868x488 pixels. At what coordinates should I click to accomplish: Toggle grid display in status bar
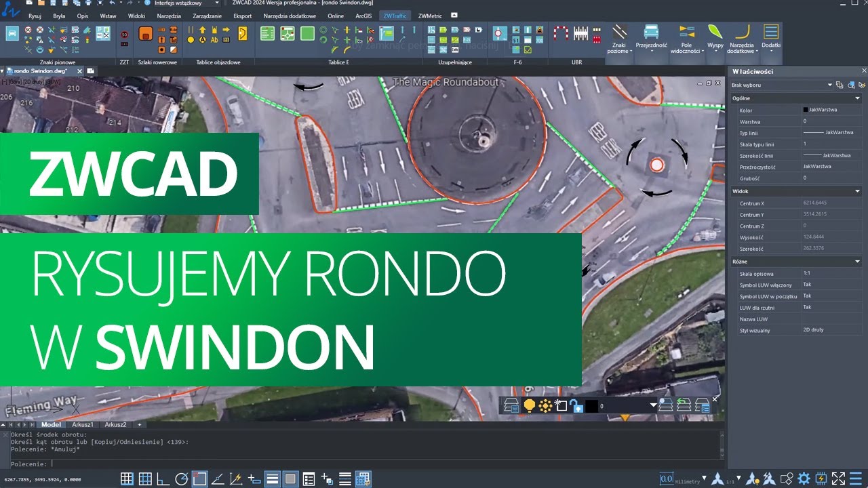(x=144, y=479)
